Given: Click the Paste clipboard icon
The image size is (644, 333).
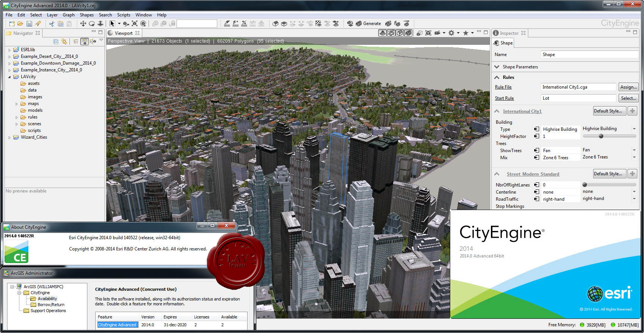Looking at the screenshot, I should pos(69,24).
